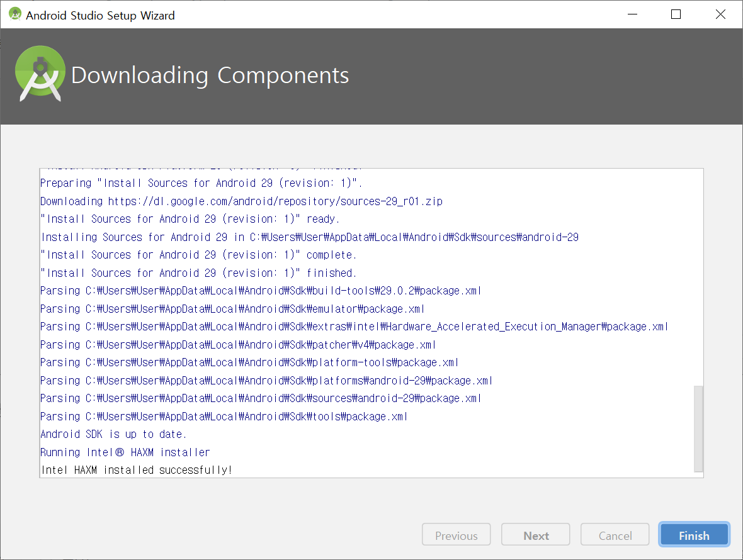Click the 'Android SDK is up to date.' line
This screenshot has width=743, height=560.
(x=114, y=434)
